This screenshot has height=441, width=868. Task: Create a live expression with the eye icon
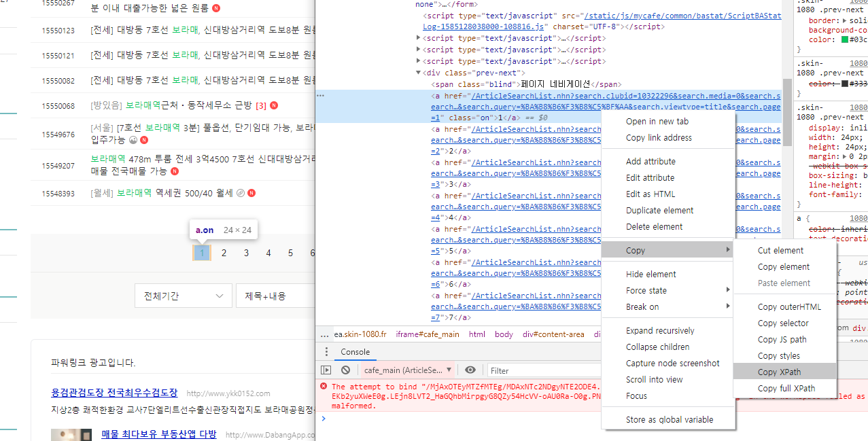tap(470, 370)
